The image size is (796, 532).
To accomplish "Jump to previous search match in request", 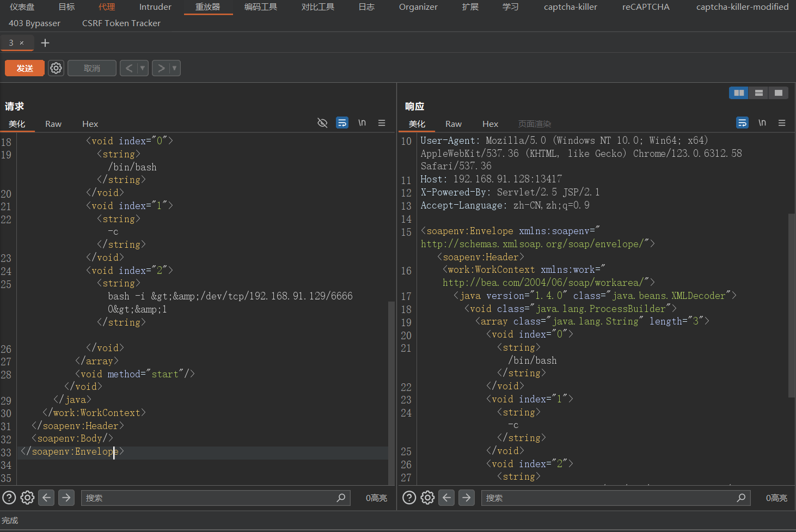I will point(46,498).
